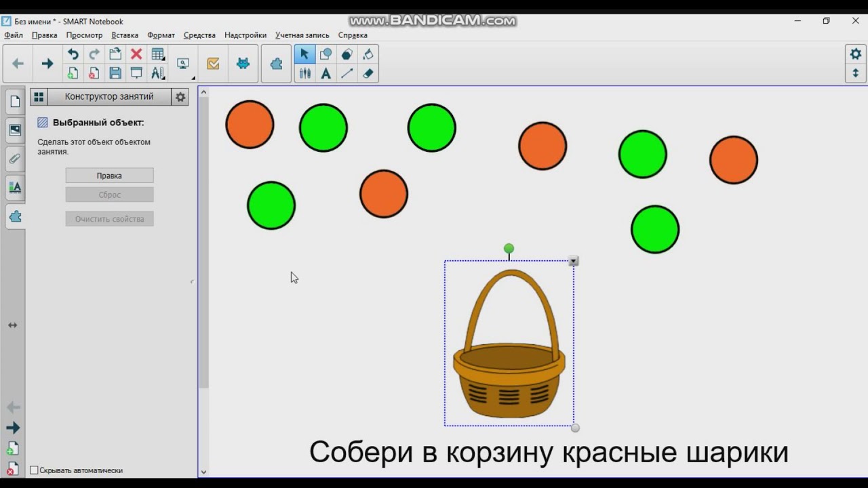
Task: Open the basket object's dropdown menu arrow
Action: pos(574,261)
